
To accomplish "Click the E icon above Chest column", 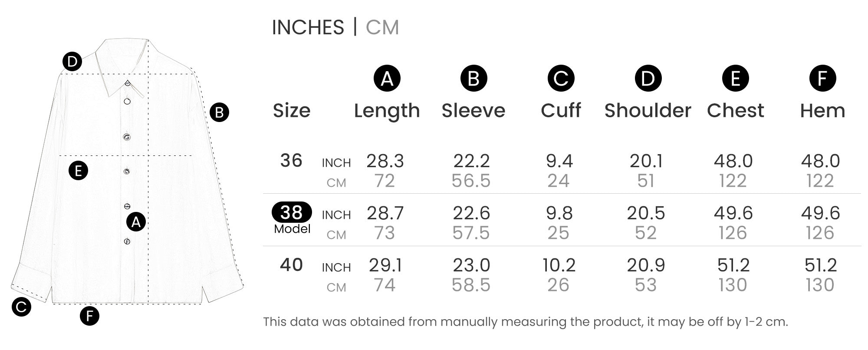I will (x=735, y=79).
